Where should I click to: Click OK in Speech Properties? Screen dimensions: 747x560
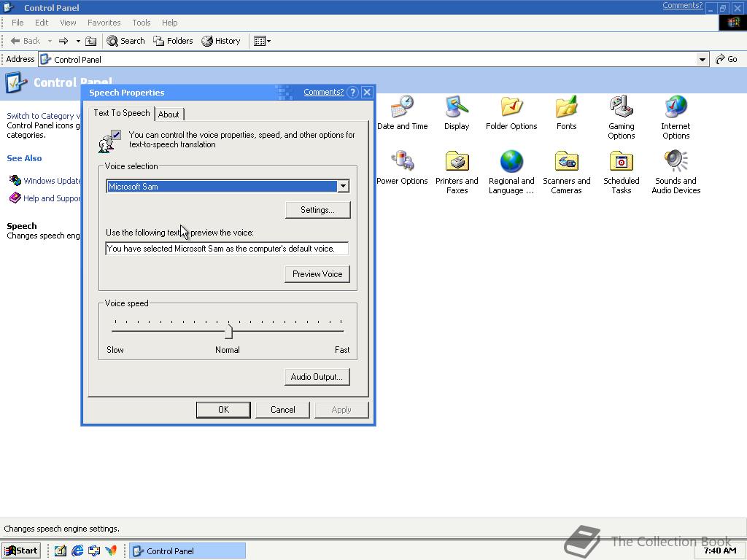click(x=223, y=410)
